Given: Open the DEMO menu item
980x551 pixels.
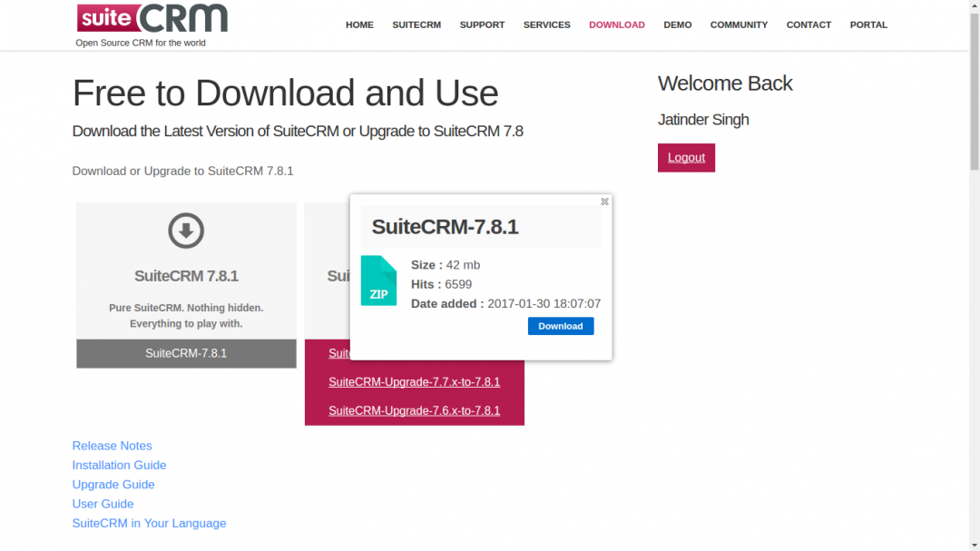Looking at the screenshot, I should pos(677,25).
